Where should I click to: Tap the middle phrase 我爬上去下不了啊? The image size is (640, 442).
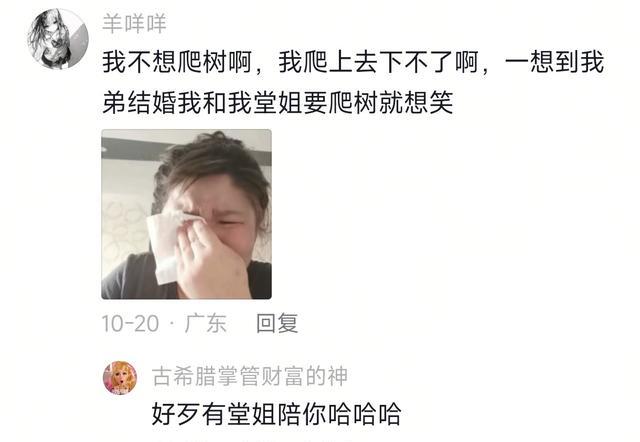[x=378, y=62]
